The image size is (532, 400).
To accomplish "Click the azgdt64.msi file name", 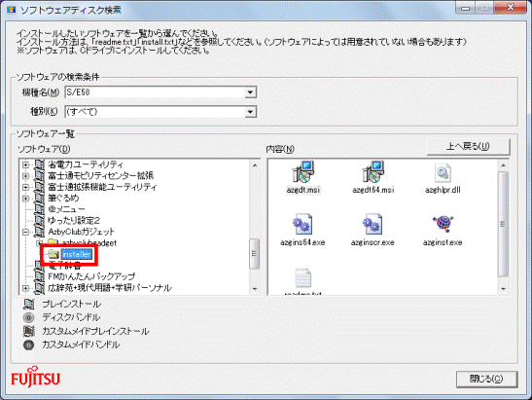I will click(x=372, y=190).
